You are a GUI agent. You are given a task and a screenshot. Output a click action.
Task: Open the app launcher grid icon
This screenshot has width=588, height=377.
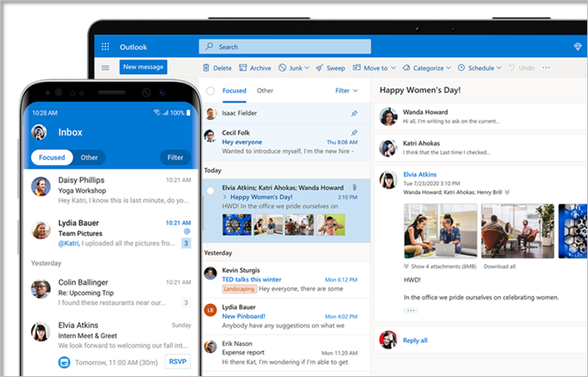[106, 46]
